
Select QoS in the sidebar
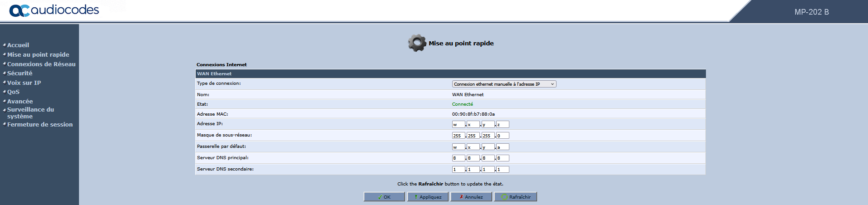pyautogui.click(x=13, y=92)
